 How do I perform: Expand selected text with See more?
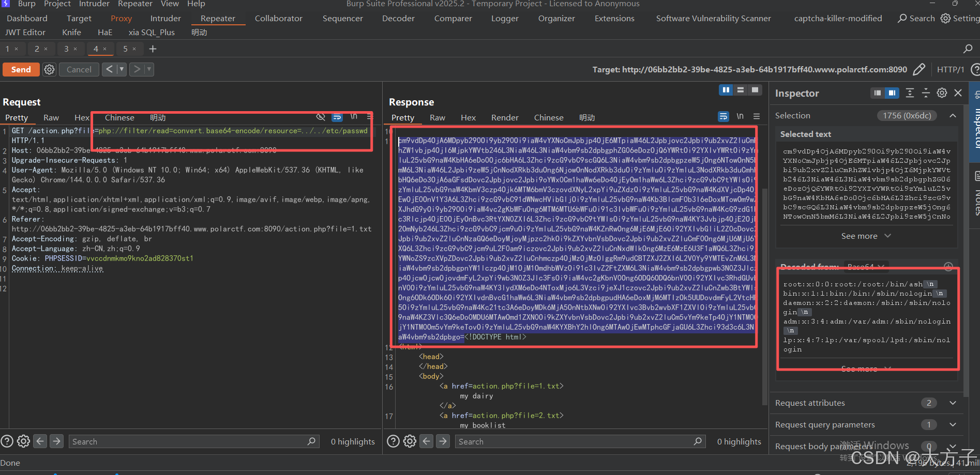point(866,236)
